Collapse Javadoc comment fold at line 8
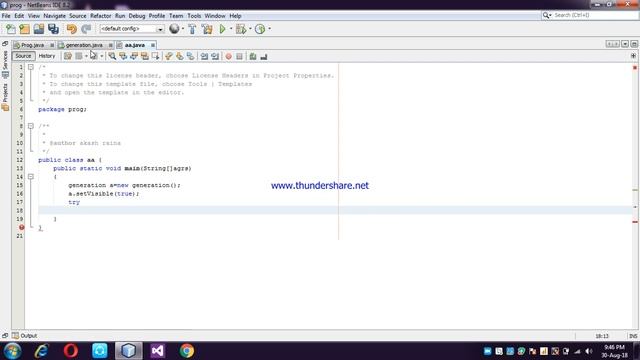Image resolution: width=640 pixels, height=360 pixels. (x=31, y=126)
